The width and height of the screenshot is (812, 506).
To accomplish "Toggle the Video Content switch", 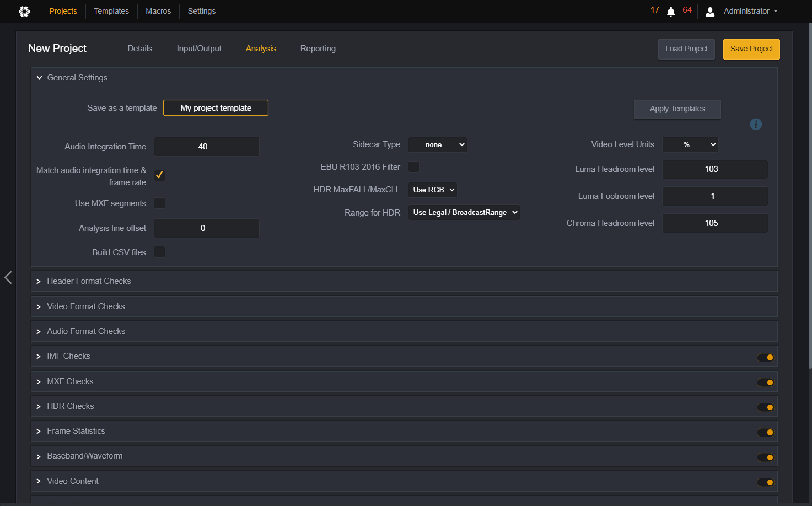I will tap(765, 482).
